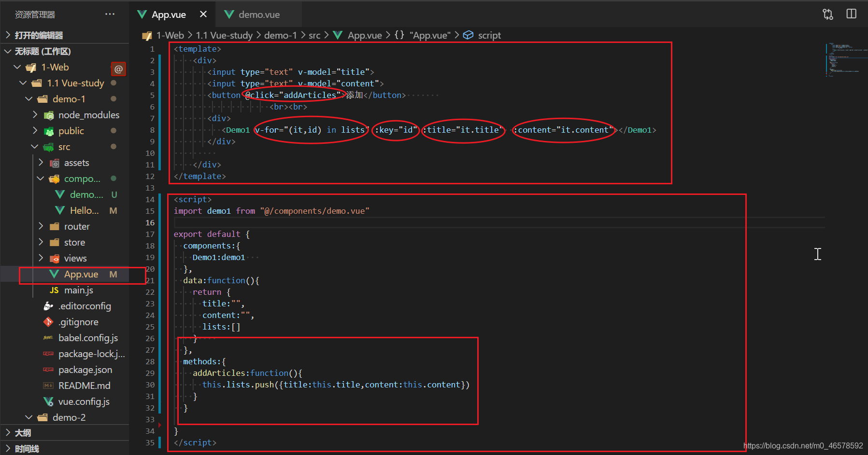Open the compare changes icon in editor toolbar
Screen dimensions: 868x455
(x=828, y=14)
